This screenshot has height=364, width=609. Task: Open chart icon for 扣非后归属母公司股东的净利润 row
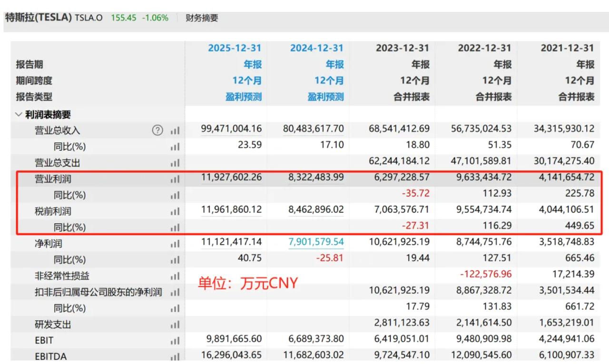175,292
